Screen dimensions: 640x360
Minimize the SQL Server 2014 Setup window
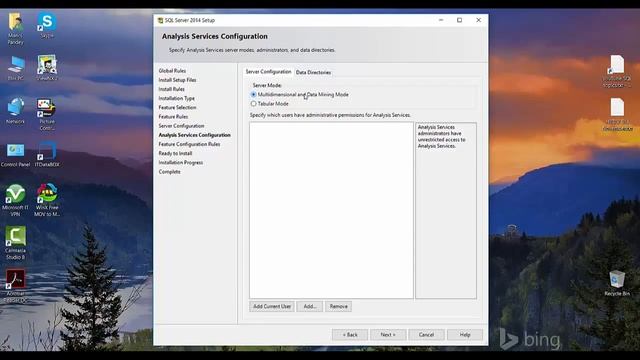click(x=441, y=20)
